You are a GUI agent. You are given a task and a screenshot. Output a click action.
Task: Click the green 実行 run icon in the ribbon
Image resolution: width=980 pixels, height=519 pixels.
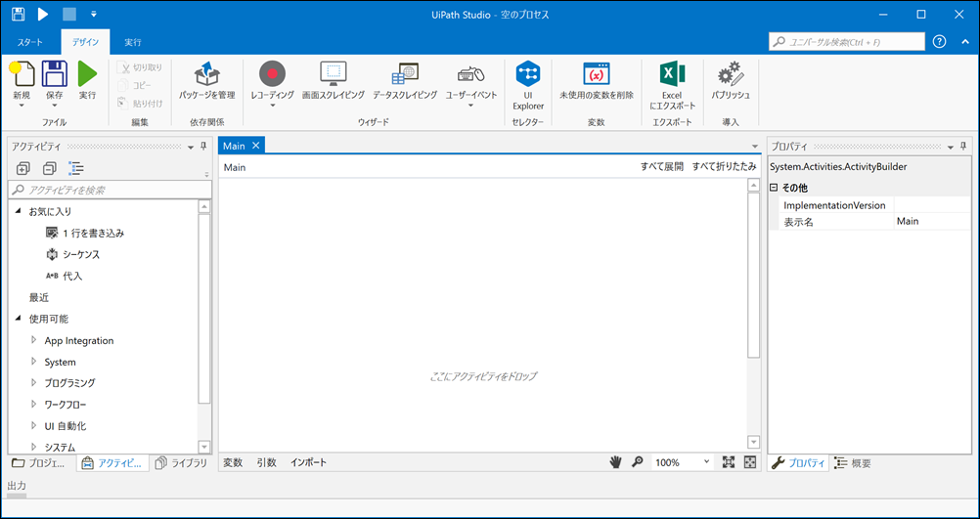pos(87,74)
